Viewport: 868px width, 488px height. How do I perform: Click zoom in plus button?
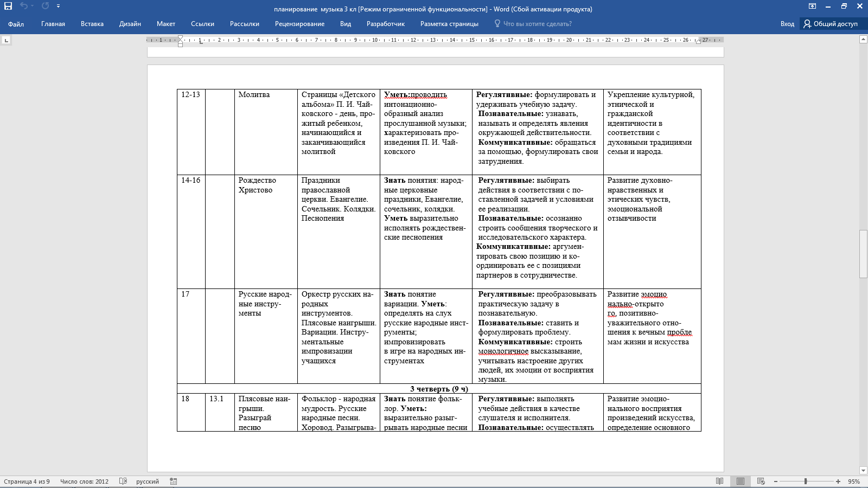[838, 481]
